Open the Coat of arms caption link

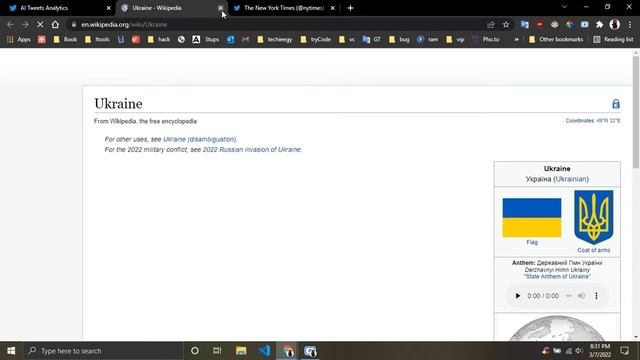click(x=593, y=250)
